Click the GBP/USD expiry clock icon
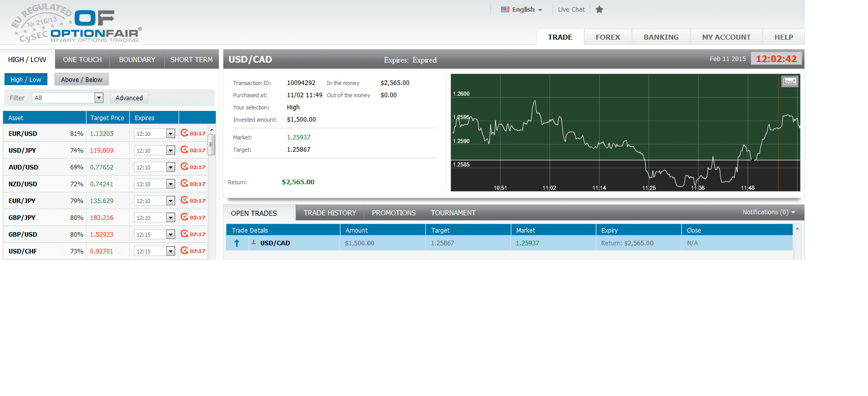The image size is (868, 396). pyautogui.click(x=184, y=234)
